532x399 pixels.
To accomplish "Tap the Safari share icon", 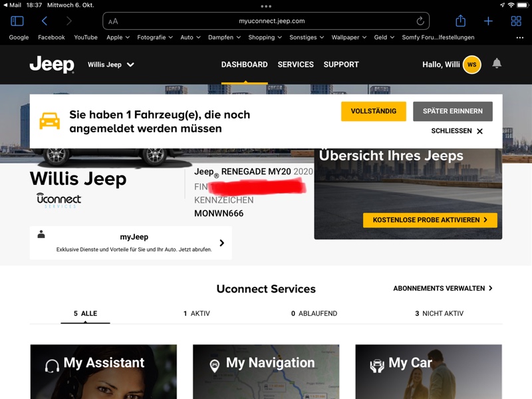I will click(x=460, y=21).
